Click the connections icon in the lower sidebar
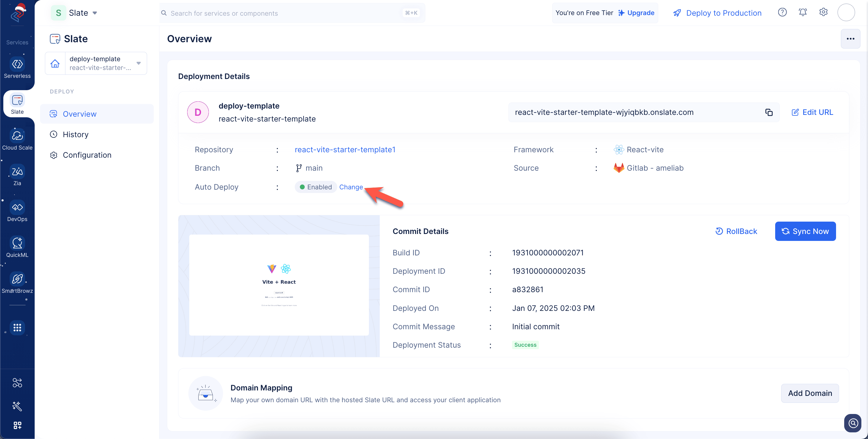Image resolution: width=868 pixels, height=439 pixels. 17,383
